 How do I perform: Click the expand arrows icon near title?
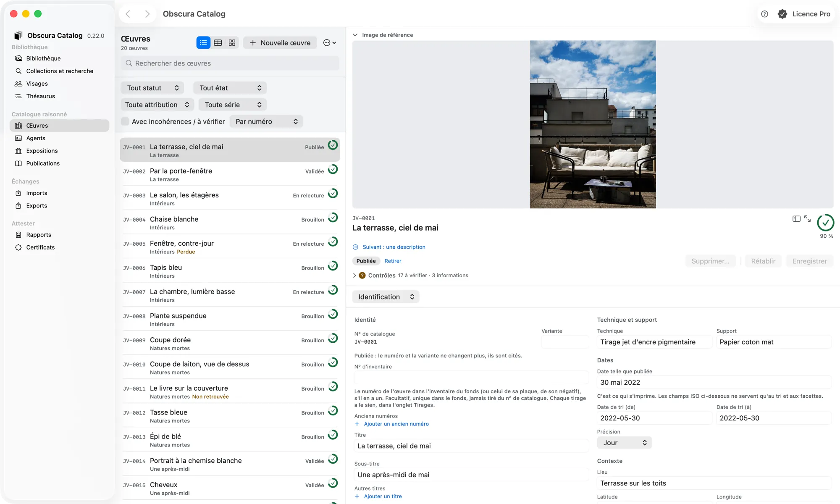pyautogui.click(x=807, y=219)
